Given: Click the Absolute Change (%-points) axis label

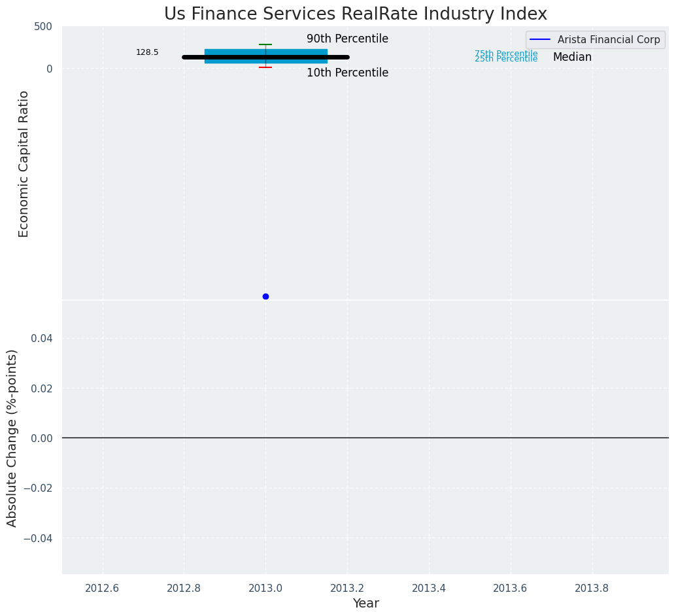Looking at the screenshot, I should coord(12,437).
